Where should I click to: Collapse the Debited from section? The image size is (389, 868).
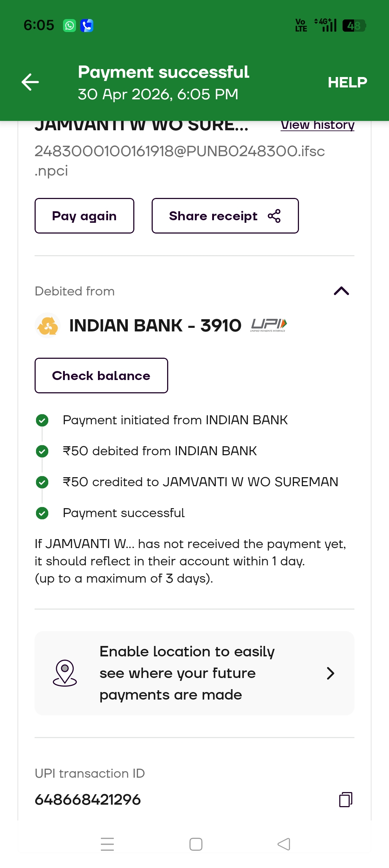coord(341,291)
